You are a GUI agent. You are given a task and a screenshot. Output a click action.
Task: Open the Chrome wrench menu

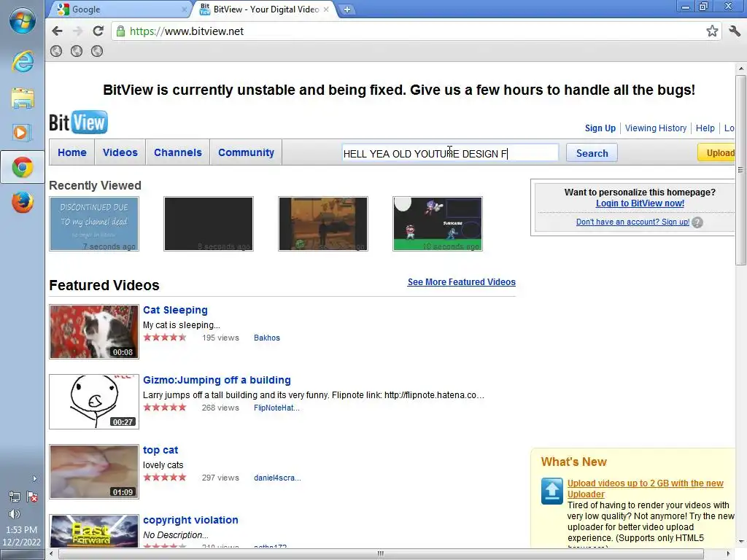tap(735, 31)
